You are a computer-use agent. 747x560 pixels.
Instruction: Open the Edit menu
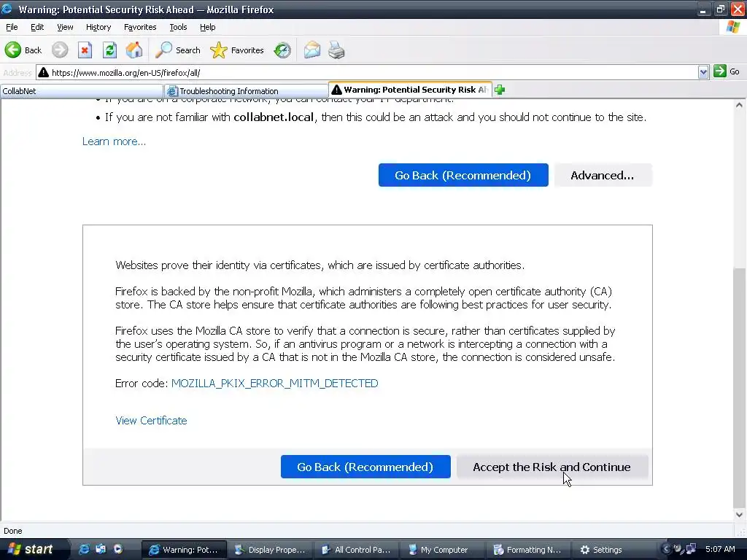(x=37, y=27)
